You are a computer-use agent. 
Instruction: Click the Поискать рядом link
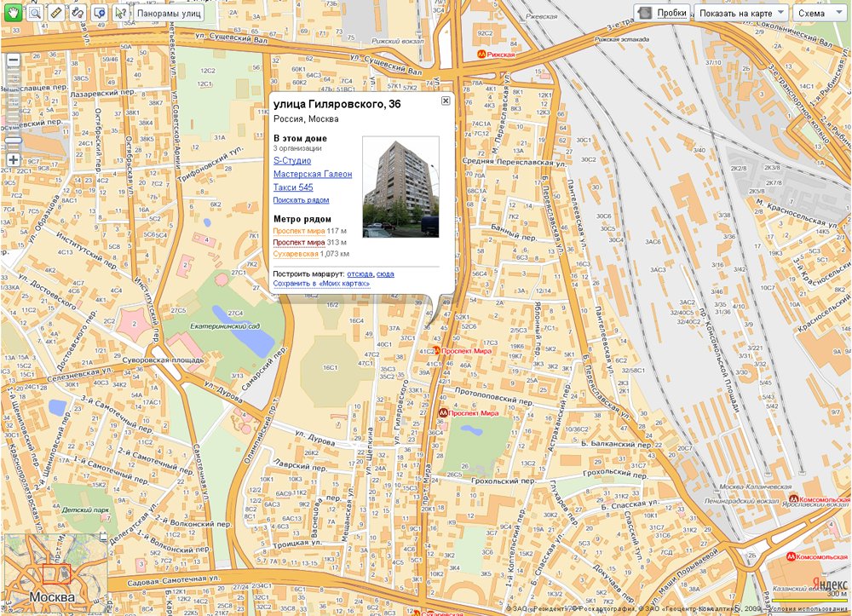point(301,200)
